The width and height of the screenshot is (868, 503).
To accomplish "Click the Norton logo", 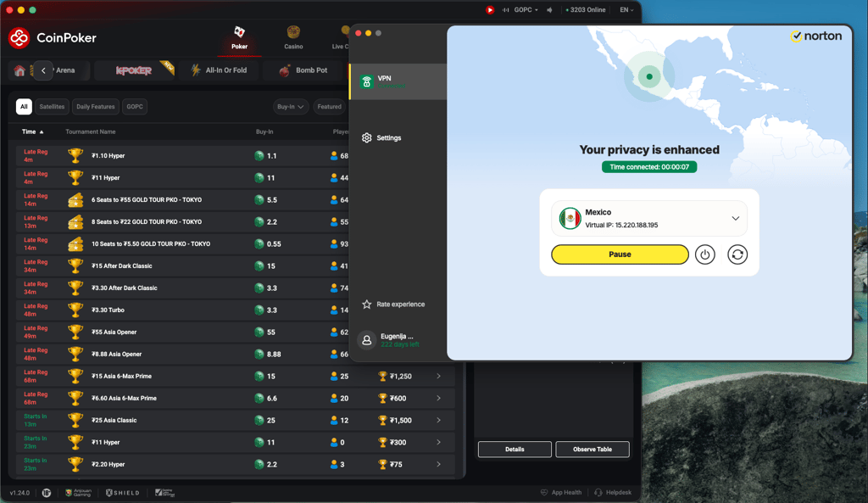I will pos(816,36).
